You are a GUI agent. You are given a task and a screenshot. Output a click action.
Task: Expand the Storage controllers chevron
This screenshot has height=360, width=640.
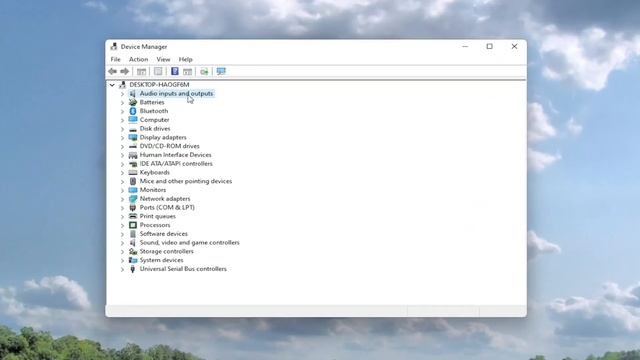click(122, 252)
